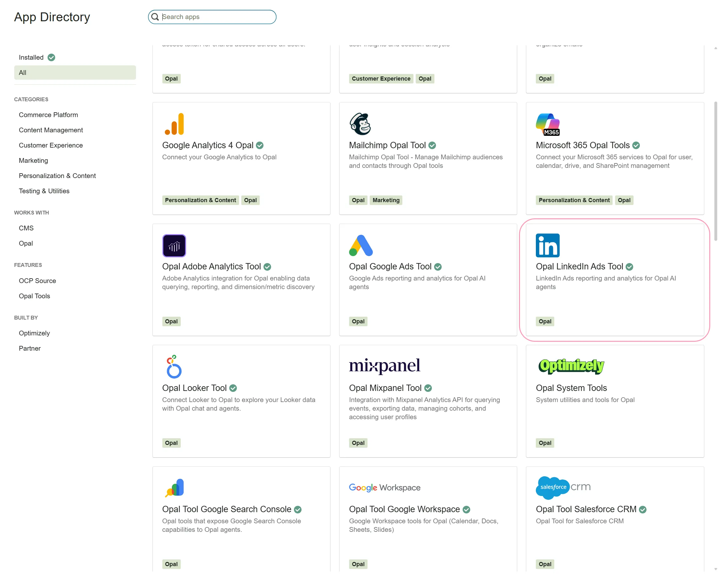Click the green checkmark next to Installed
Image resolution: width=728 pixels, height=588 pixels.
point(51,57)
